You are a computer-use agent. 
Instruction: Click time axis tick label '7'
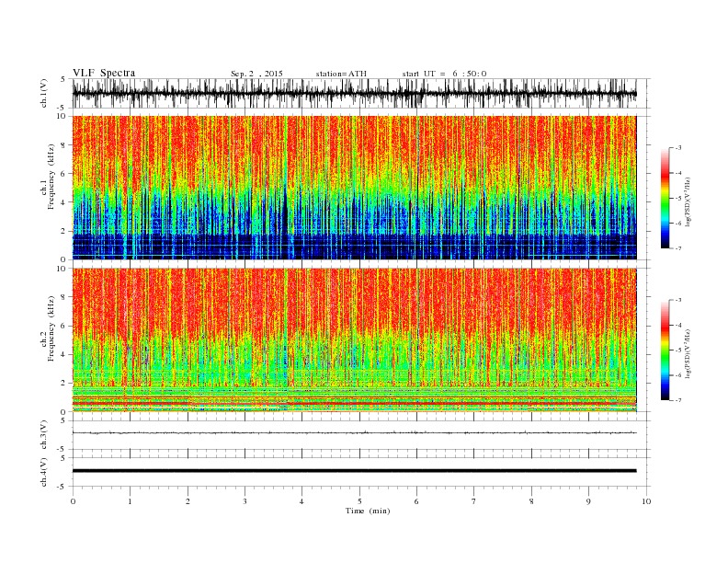[474, 501]
